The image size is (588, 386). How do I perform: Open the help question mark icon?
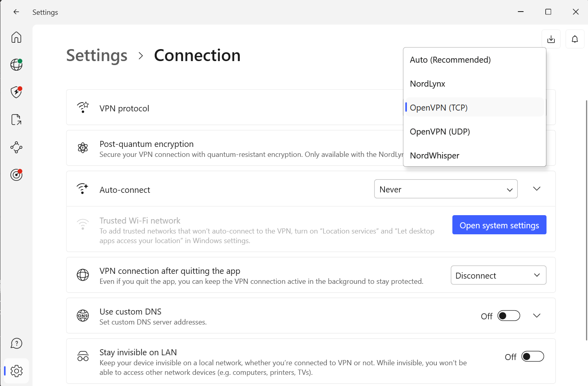click(16, 343)
